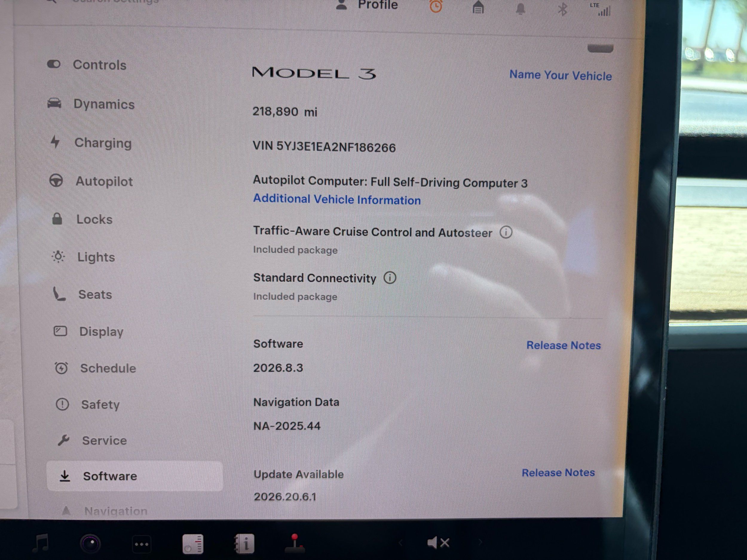Select Safety in the sidebar
The height and width of the screenshot is (560, 747).
point(88,404)
